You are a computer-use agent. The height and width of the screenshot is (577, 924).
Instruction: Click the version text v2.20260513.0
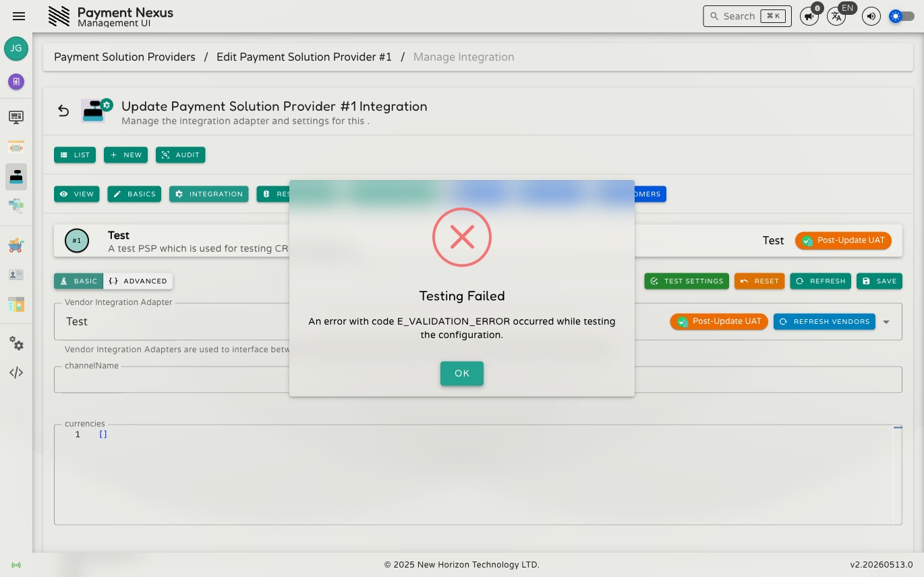(x=882, y=565)
